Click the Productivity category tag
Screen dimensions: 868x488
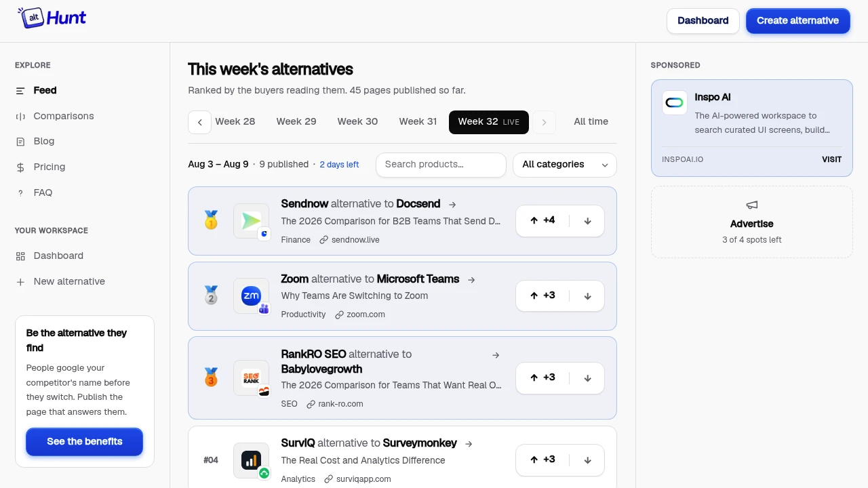304,315
